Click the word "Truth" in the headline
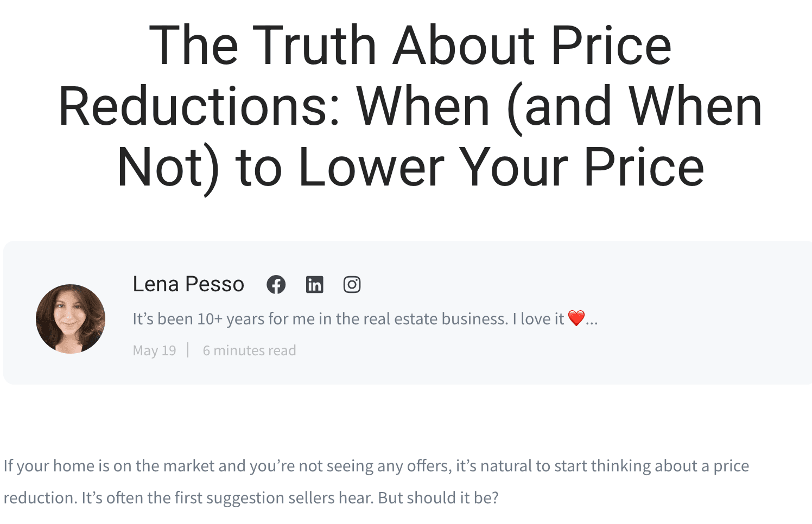The width and height of the screenshot is (812, 524). point(314,46)
